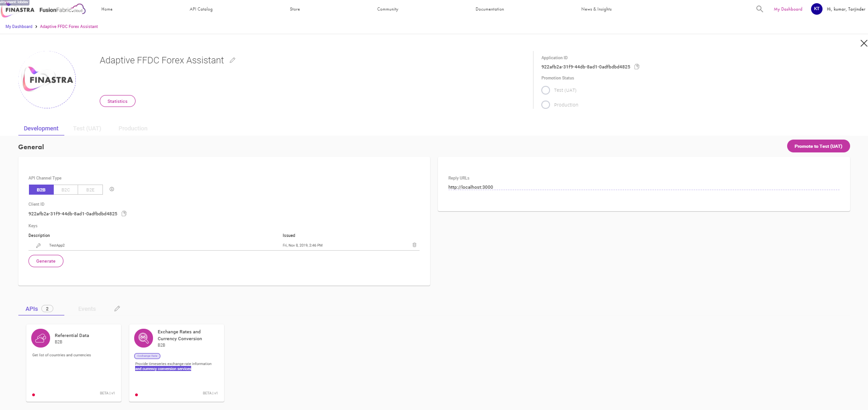Click the Exchange Rate tag badge
The height and width of the screenshot is (410, 868).
tap(147, 356)
